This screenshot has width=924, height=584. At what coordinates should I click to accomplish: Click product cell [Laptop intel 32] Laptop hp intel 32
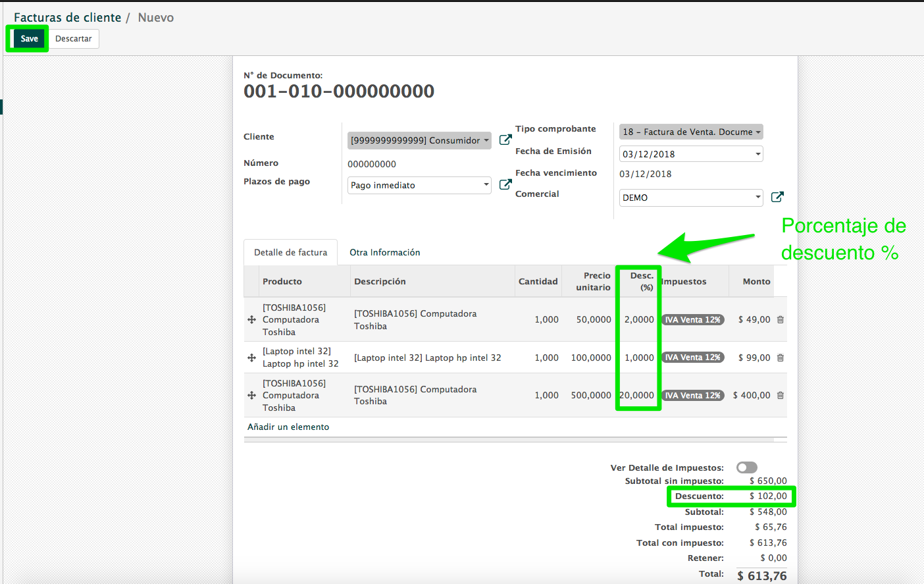coord(301,358)
